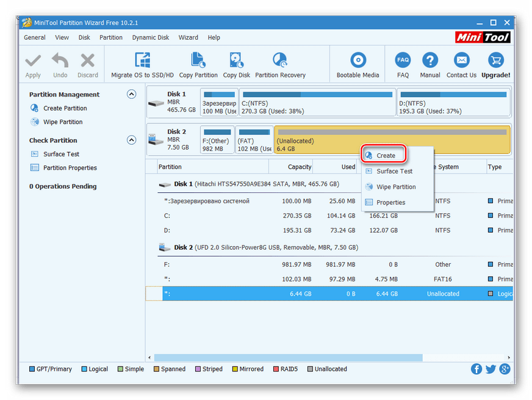Click Partition Properties in left panel

click(70, 168)
